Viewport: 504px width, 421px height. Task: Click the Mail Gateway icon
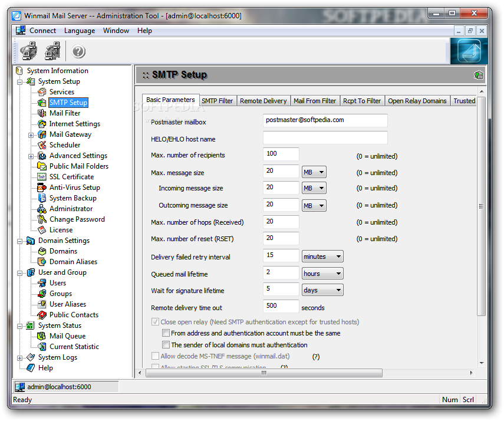(42, 134)
